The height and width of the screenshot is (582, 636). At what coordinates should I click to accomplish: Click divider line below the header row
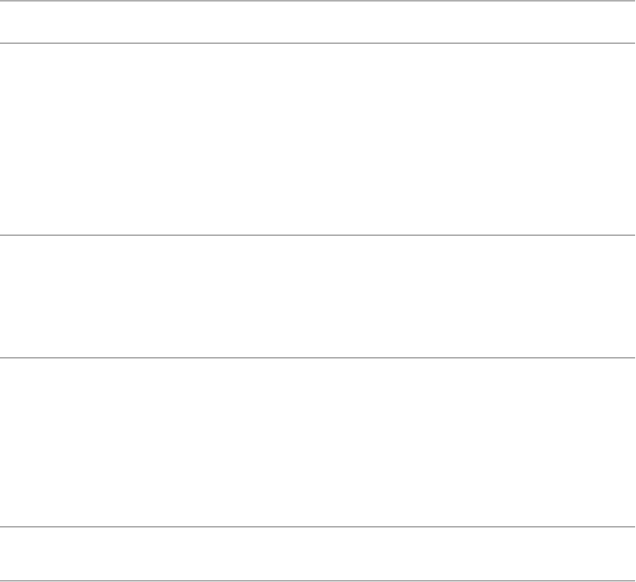(318, 43)
